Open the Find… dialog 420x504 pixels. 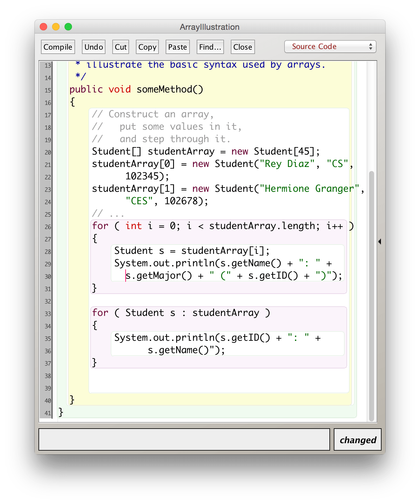[210, 47]
